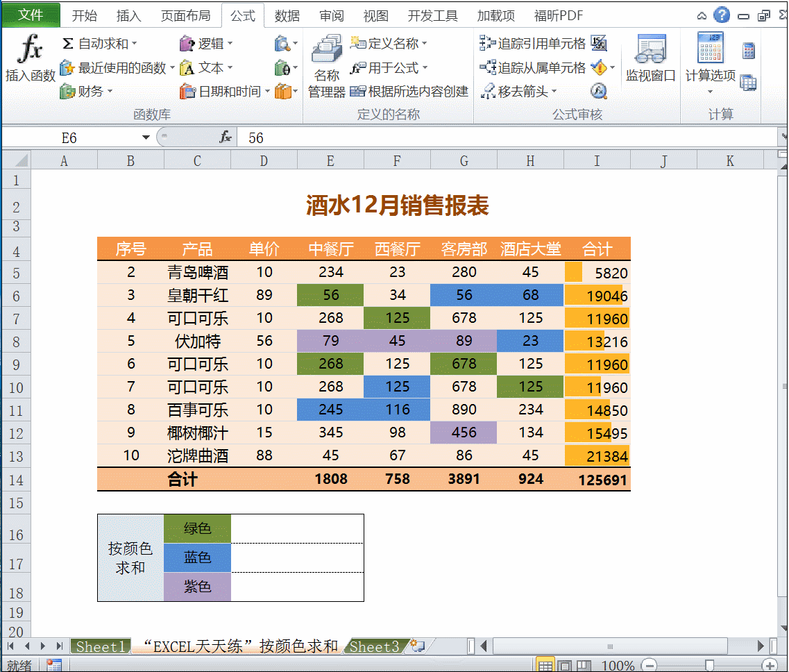Click the formula bar showing 56
789x672 pixels.
[508, 137]
